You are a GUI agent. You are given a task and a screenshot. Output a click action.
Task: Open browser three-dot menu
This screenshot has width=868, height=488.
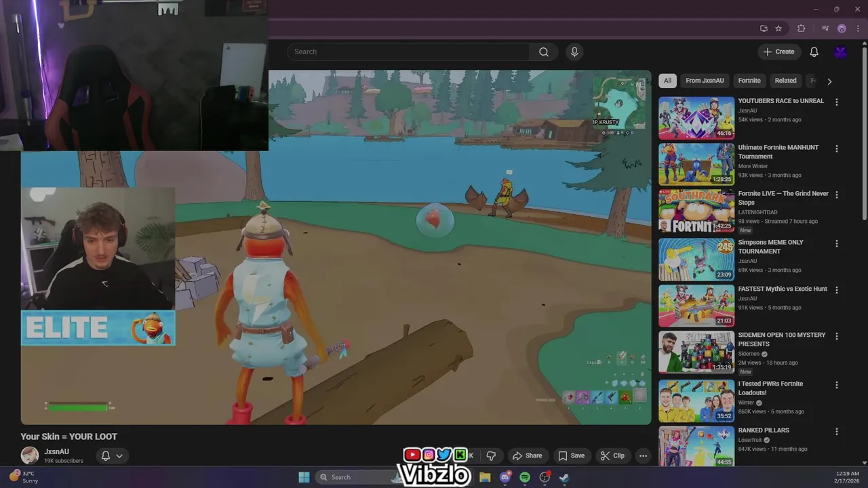click(x=858, y=28)
